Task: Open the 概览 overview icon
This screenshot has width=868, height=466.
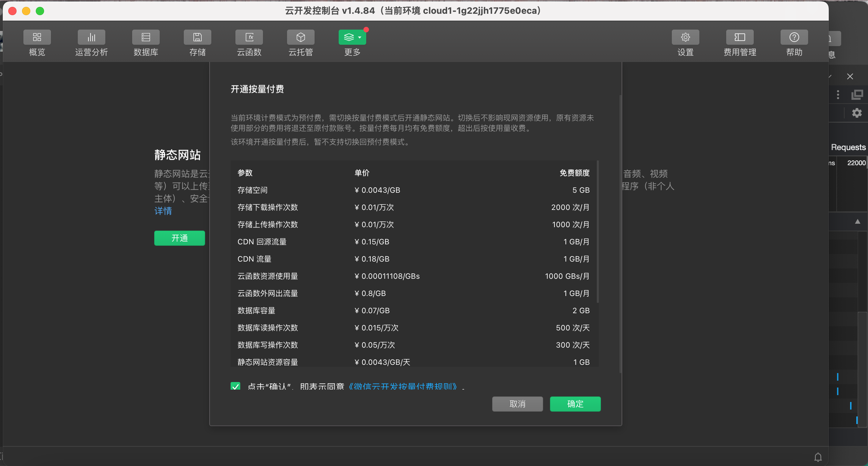Action: pyautogui.click(x=37, y=37)
